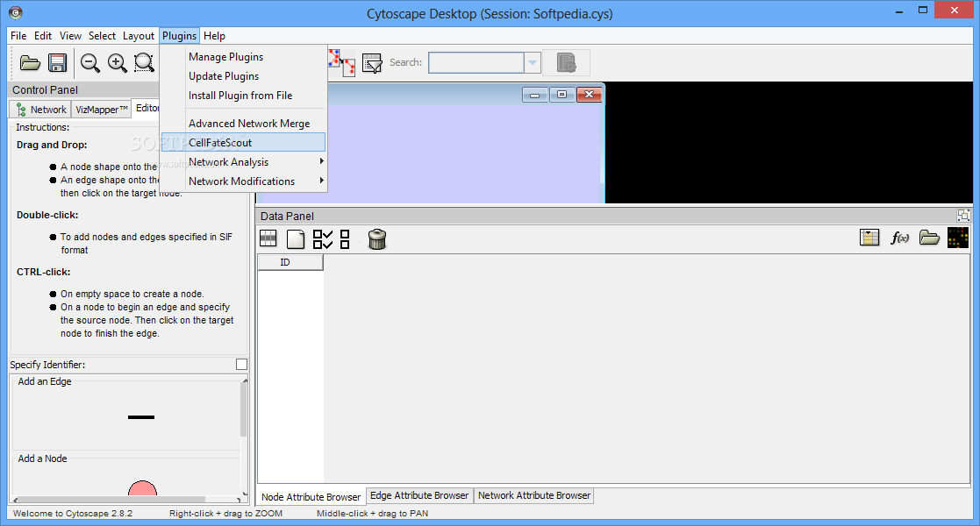Image resolution: width=980 pixels, height=526 pixels.
Task: Zoom in with the plus magnifier icon
Action: 117,62
